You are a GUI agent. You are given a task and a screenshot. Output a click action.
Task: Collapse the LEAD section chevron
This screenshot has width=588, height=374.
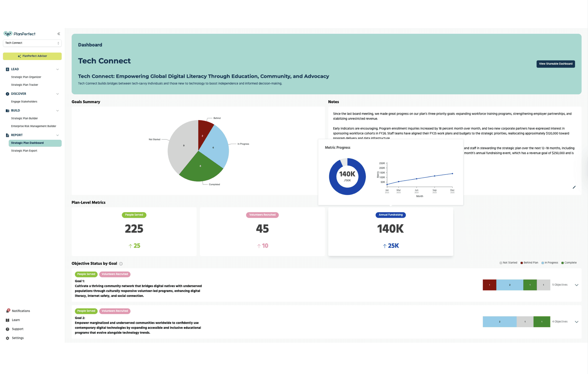tap(58, 69)
